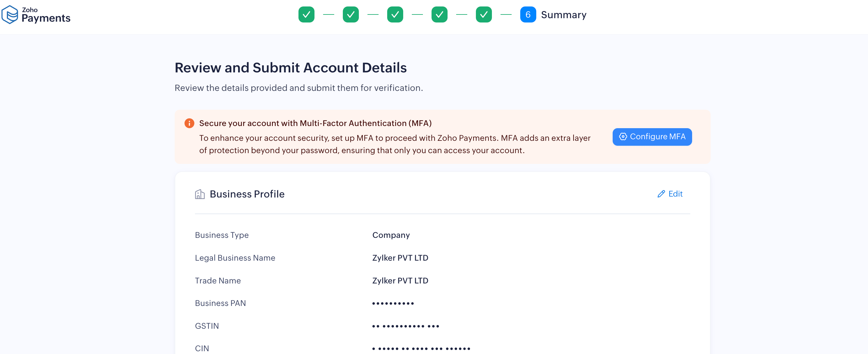Select the fifth completed step checkmark
The height and width of the screenshot is (354, 868).
[484, 15]
